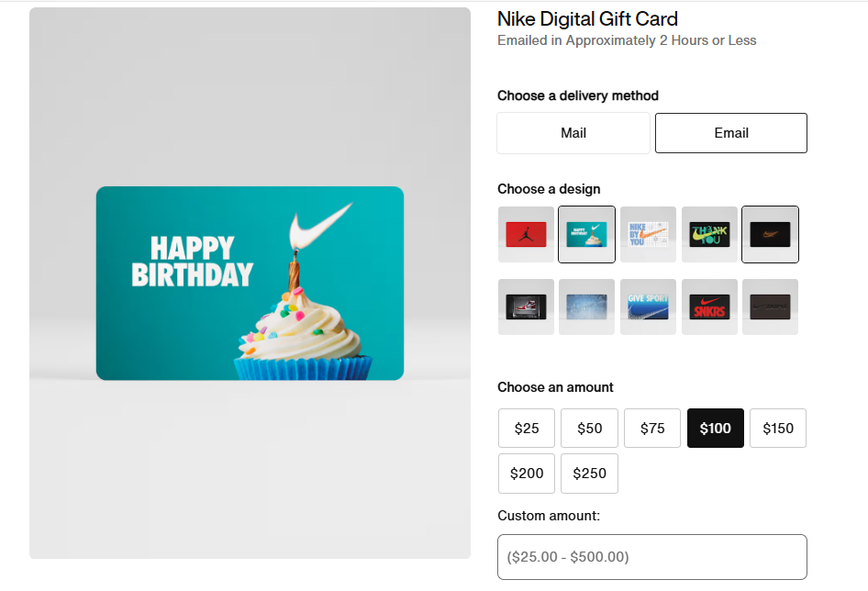This screenshot has height=591, width=868.
Task: Choose the $50 amount option
Action: point(589,428)
